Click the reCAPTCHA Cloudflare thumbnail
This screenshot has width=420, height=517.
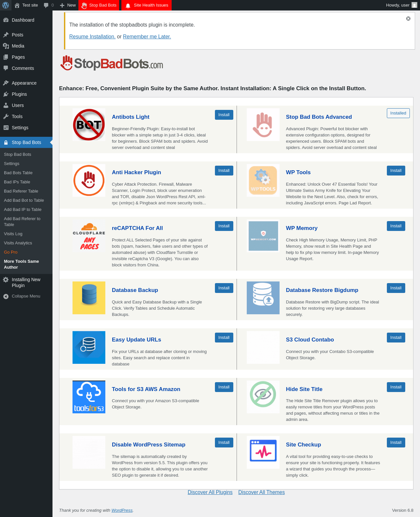coord(89,236)
